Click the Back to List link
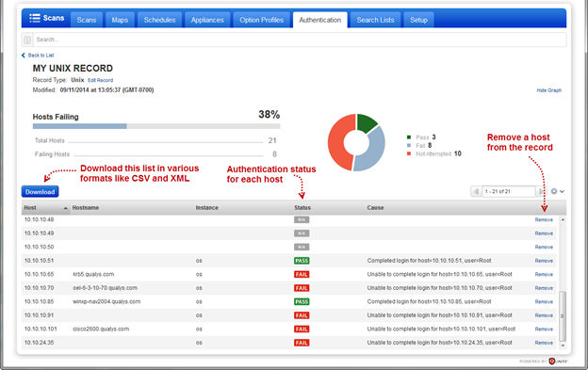The height and width of the screenshot is (370, 588). (41, 55)
